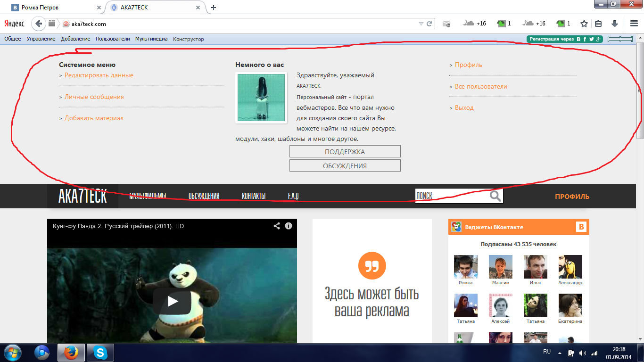
Task: Open the Управление admin menu
Action: [x=41, y=39]
